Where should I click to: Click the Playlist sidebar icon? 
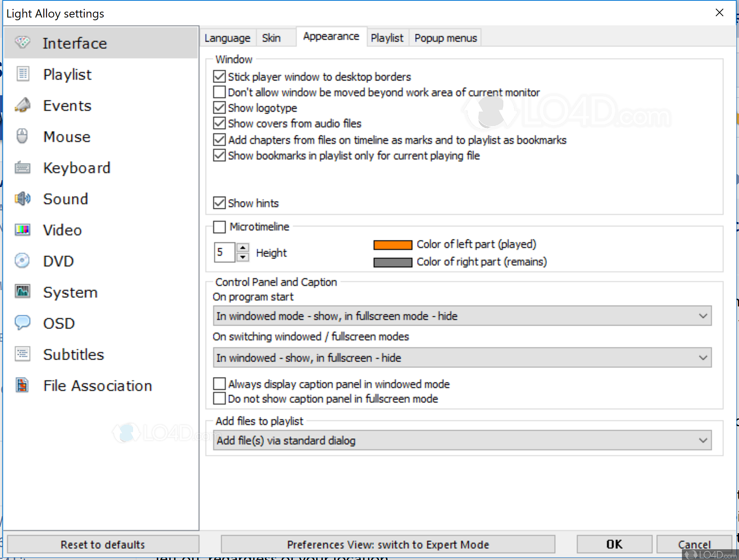(x=22, y=73)
